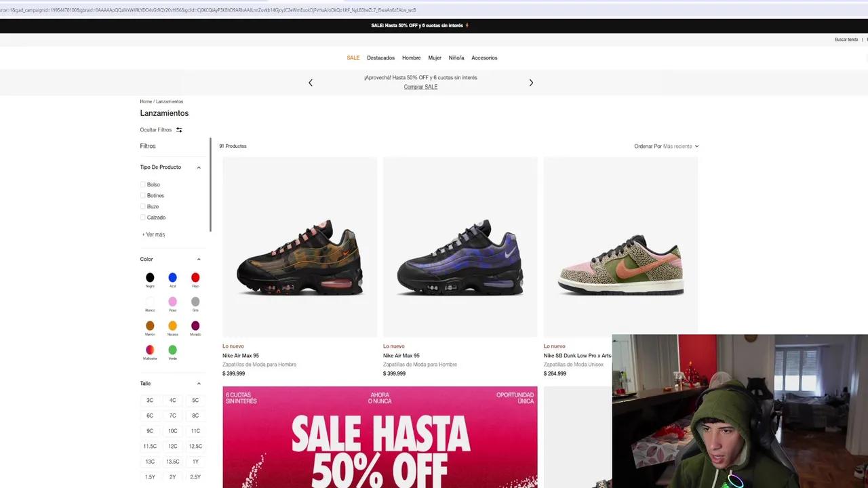The width and height of the screenshot is (868, 488).
Task: Select size 6C
Action: point(150,415)
